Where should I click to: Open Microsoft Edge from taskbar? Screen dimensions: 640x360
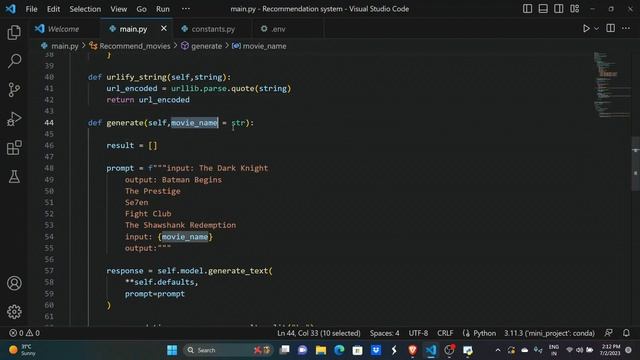click(339, 350)
